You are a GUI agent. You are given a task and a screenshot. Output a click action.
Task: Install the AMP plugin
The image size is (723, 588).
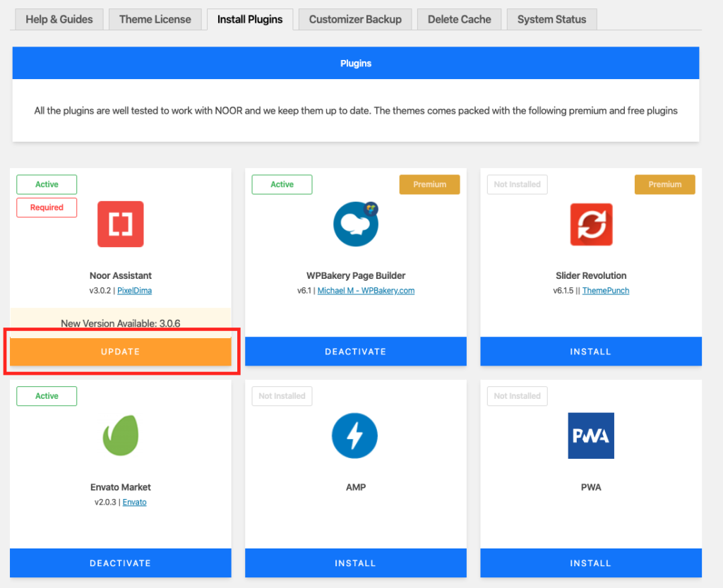click(356, 563)
